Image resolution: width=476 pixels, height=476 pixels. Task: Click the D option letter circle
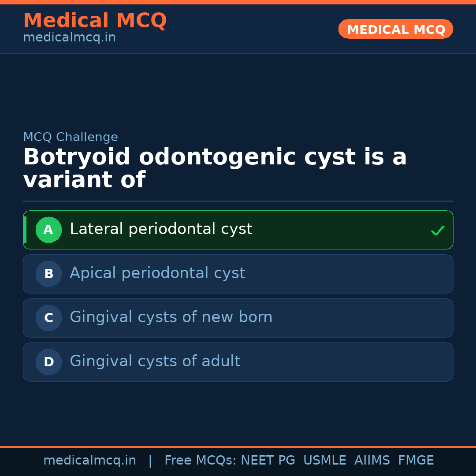coord(48,362)
